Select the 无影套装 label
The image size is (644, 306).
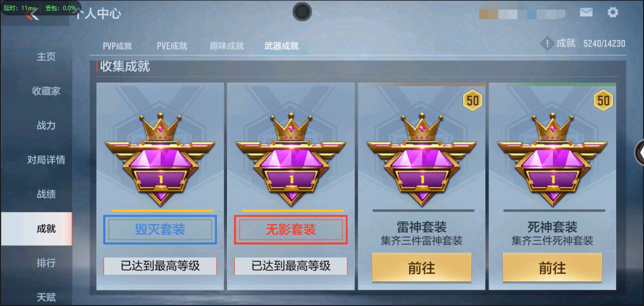[291, 230]
